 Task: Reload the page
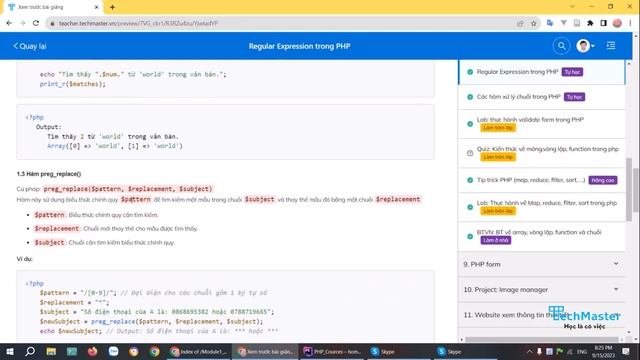[x=36, y=23]
